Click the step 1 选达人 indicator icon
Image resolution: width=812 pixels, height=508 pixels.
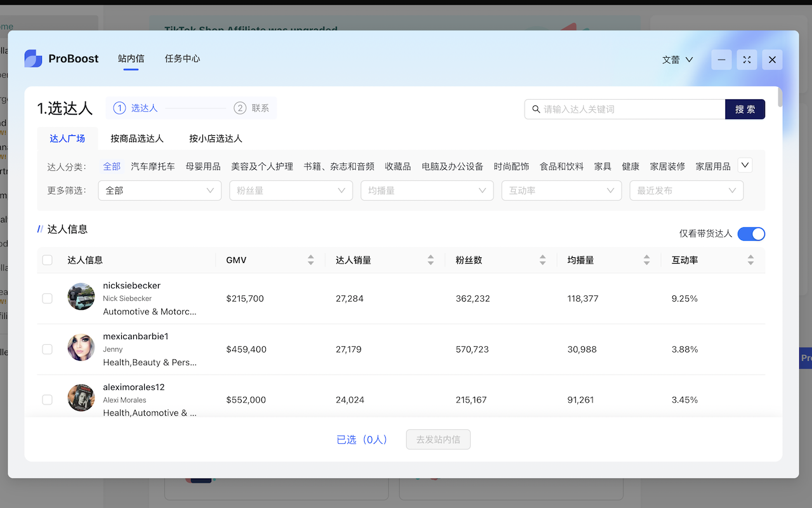[119, 108]
